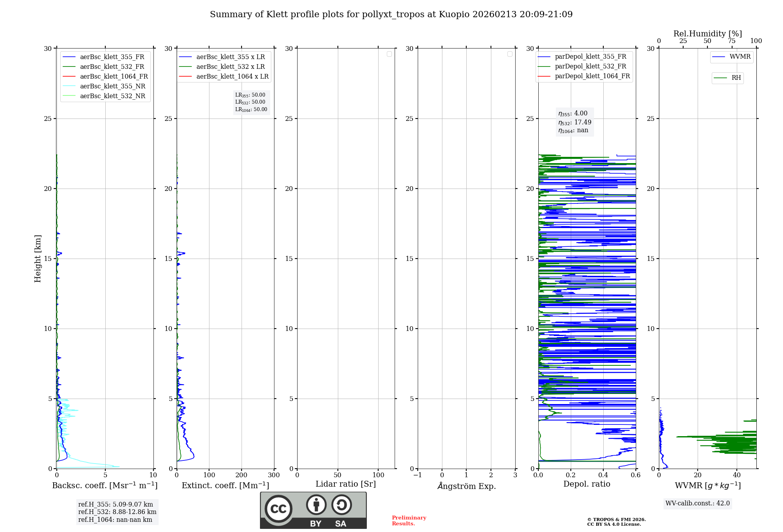
Task: Click the empty legend box in Ångström plot
Action: [510, 54]
